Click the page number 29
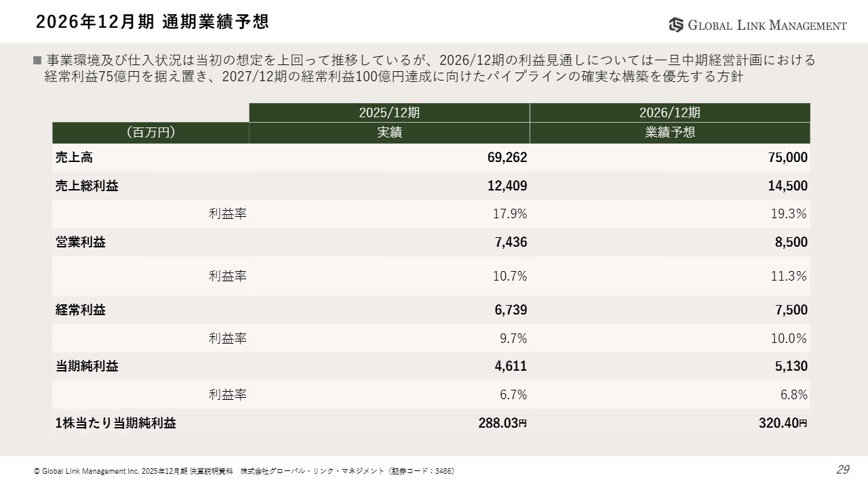Screen dimensions: 868x488 point(843,470)
